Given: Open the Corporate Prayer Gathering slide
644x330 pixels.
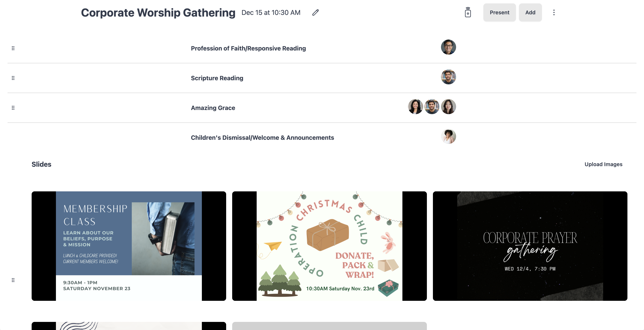Looking at the screenshot, I should [530, 246].
